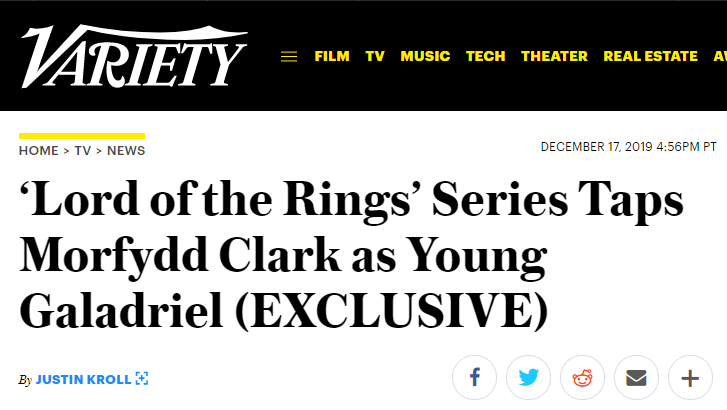Go to the Variety logo homepage
Image resolution: width=727 pixels, height=410 pixels.
pos(134,56)
